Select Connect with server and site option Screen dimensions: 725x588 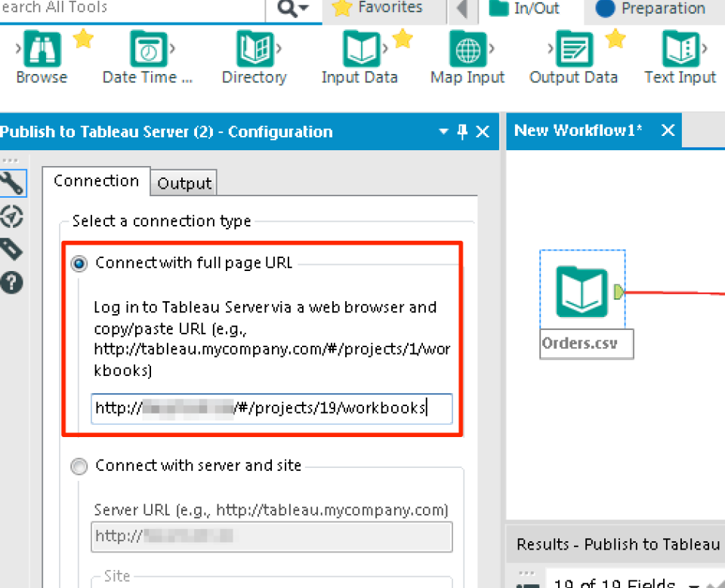click(79, 466)
